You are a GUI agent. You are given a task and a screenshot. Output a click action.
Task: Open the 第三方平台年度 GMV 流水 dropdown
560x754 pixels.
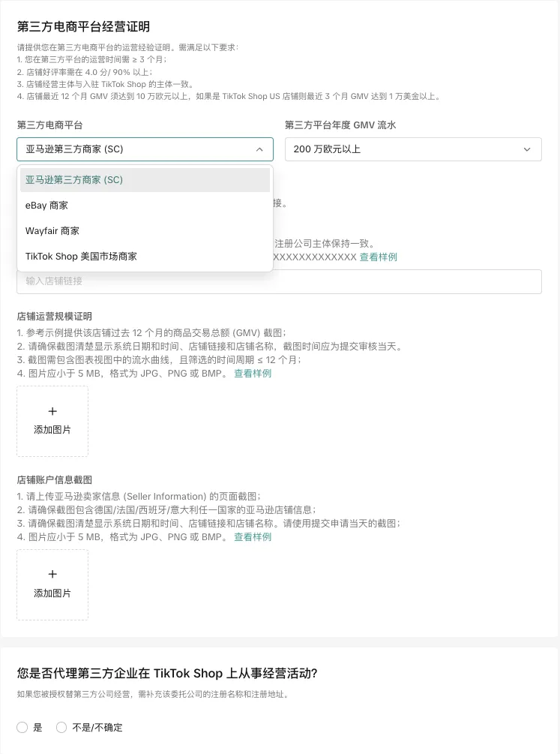412,149
